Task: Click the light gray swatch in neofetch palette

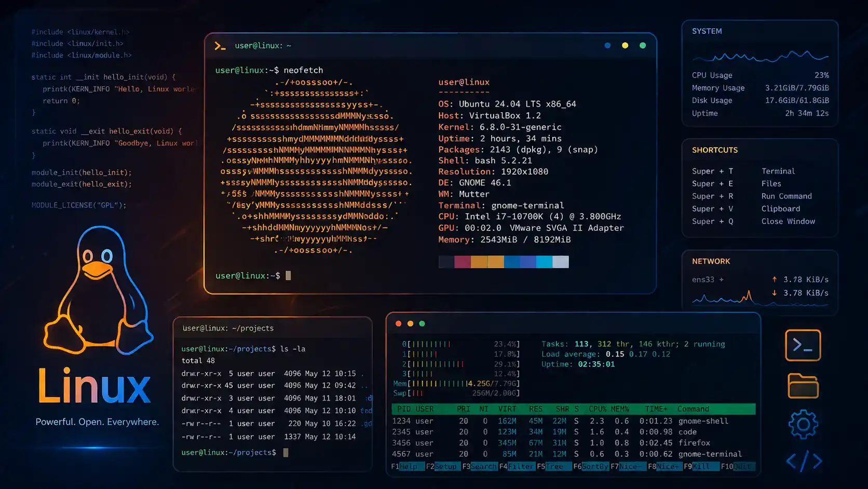Action: pos(561,262)
